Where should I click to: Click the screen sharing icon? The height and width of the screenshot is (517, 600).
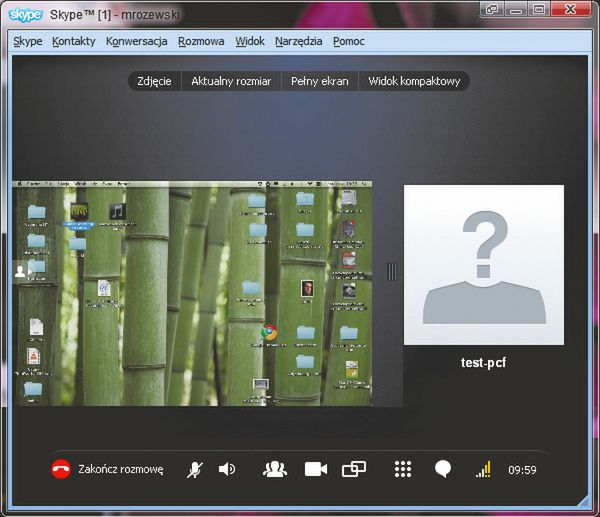354,469
